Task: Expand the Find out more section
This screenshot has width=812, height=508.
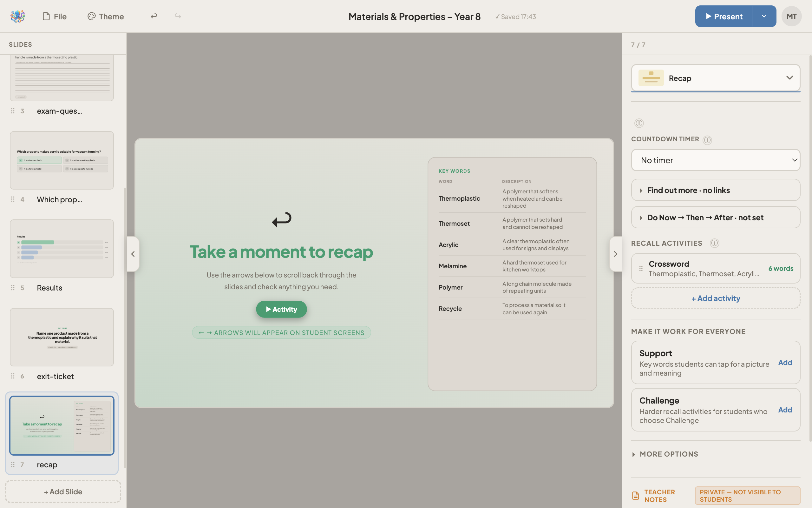Action: click(x=715, y=190)
